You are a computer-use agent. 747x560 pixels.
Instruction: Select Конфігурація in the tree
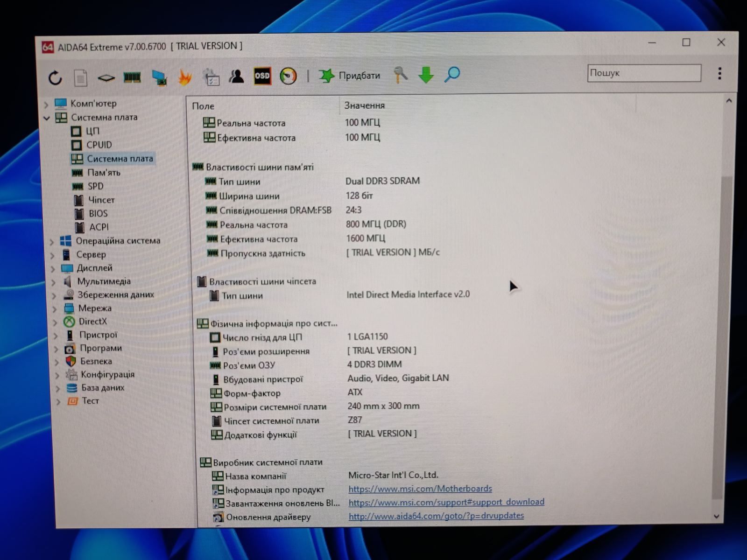(107, 374)
